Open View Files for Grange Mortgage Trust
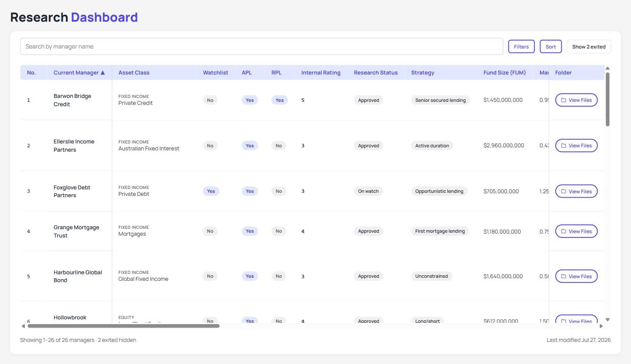This screenshot has width=631, height=364. pyautogui.click(x=576, y=231)
